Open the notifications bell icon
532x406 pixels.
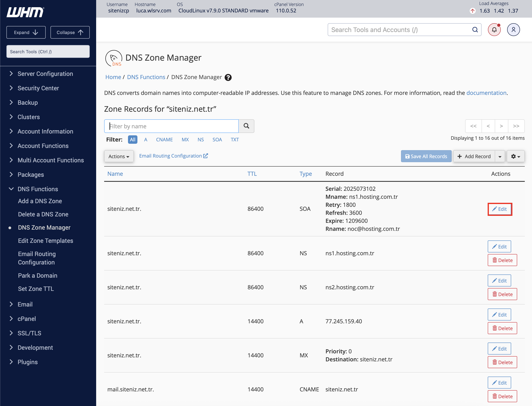pyautogui.click(x=494, y=30)
